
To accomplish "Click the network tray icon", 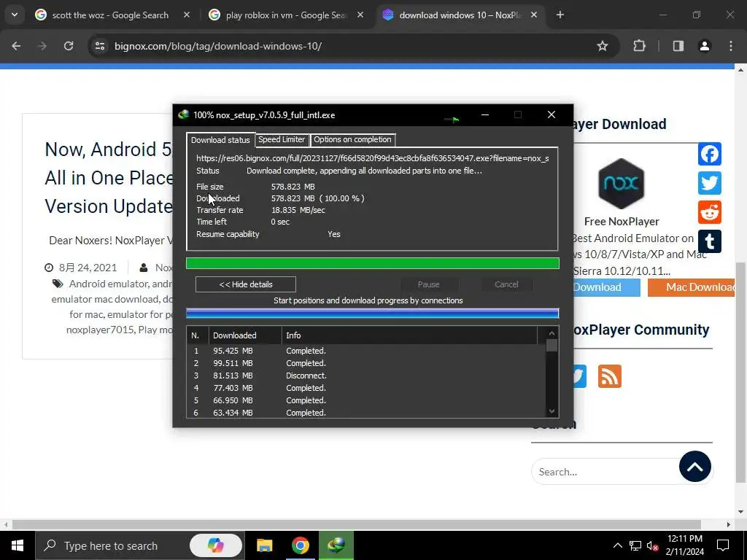I will point(635,545).
